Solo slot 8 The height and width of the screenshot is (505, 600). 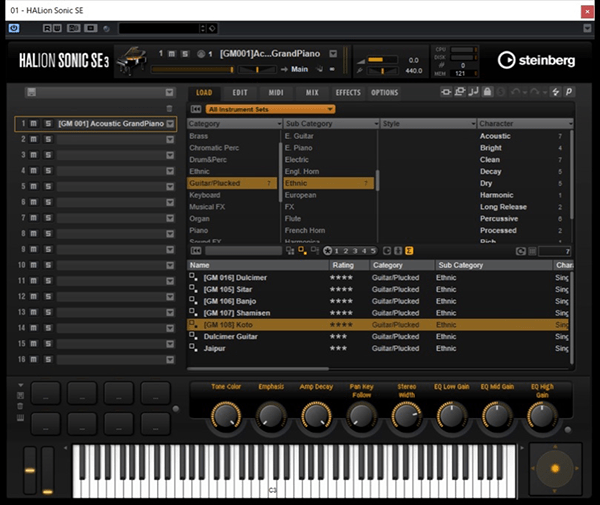click(x=48, y=233)
